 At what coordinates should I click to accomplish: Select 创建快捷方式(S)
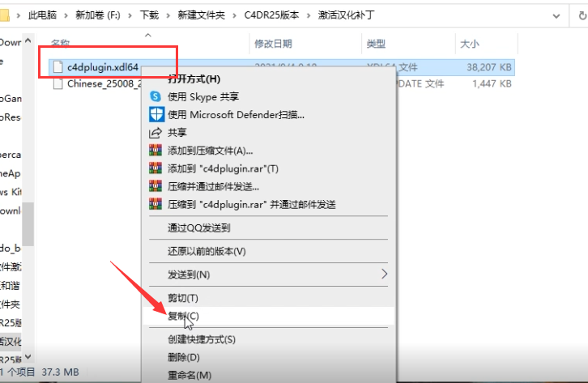(202, 339)
